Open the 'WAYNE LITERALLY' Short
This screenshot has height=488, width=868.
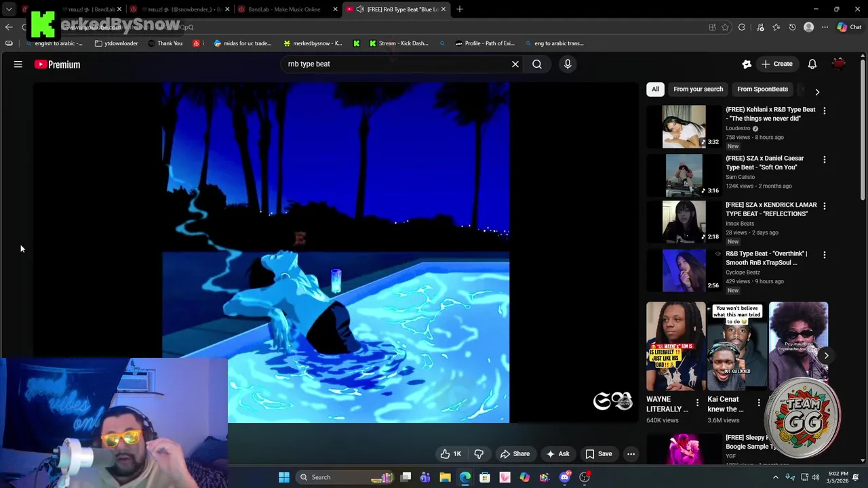click(675, 346)
